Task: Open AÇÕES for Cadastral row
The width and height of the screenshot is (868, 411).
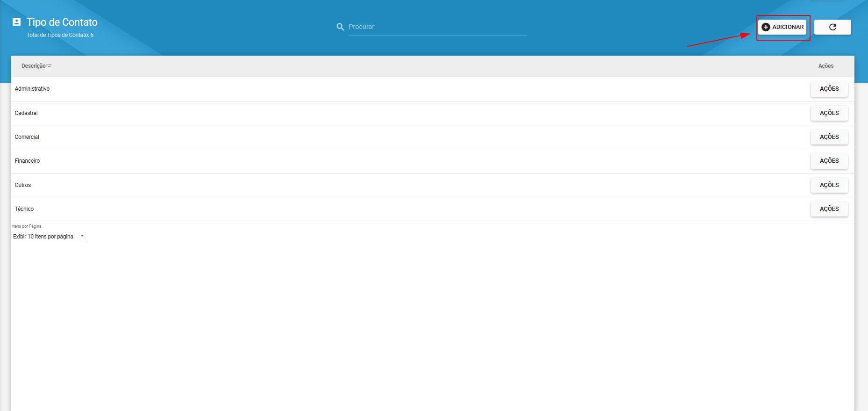Action: tap(829, 113)
